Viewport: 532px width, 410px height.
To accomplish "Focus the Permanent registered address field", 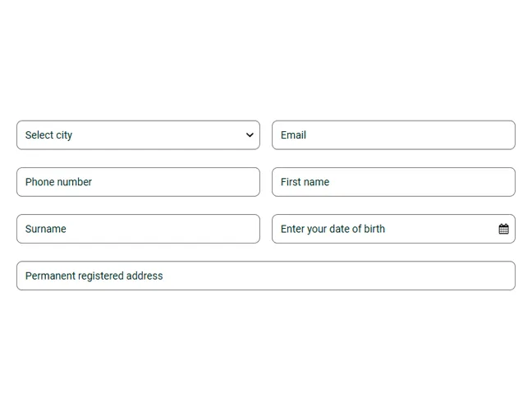I will point(265,276).
